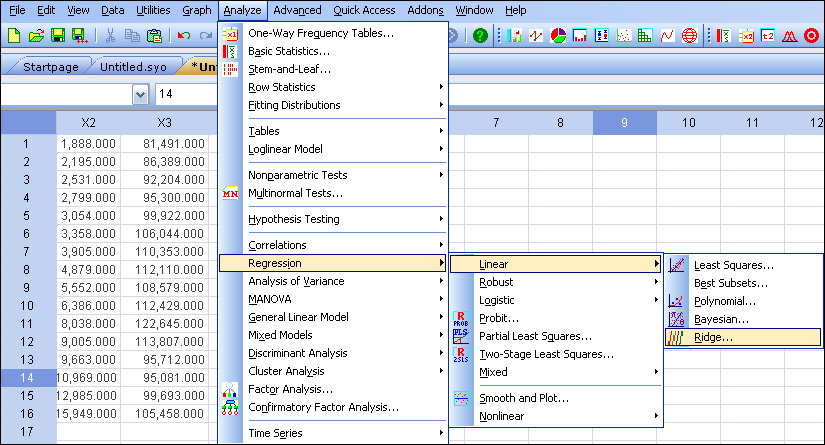This screenshot has height=445, width=825.
Task: Click the basic statistics toolbar icon
Action: (x=724, y=36)
